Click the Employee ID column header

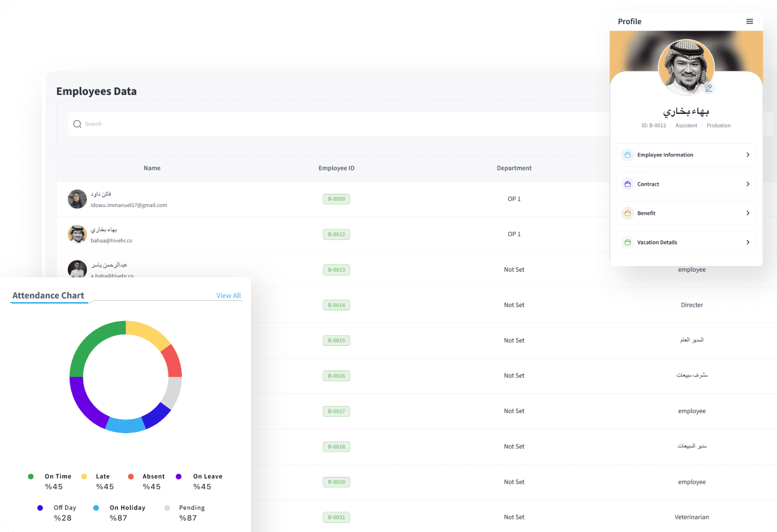337,168
